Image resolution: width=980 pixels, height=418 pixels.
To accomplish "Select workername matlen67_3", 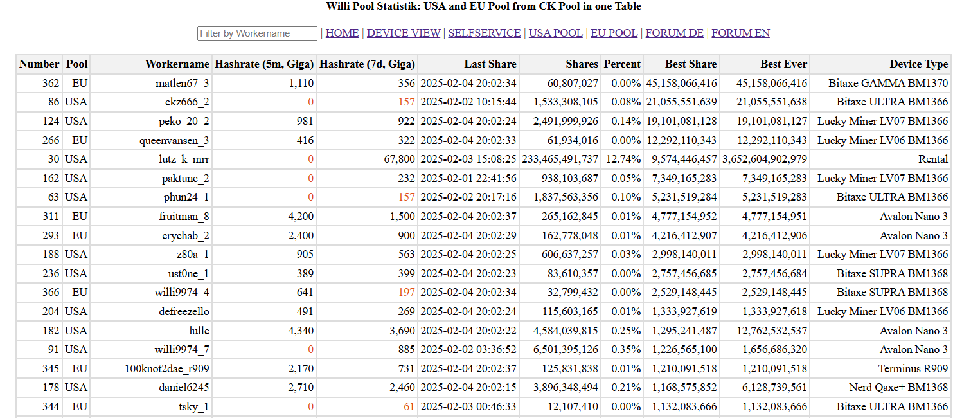I will [182, 83].
